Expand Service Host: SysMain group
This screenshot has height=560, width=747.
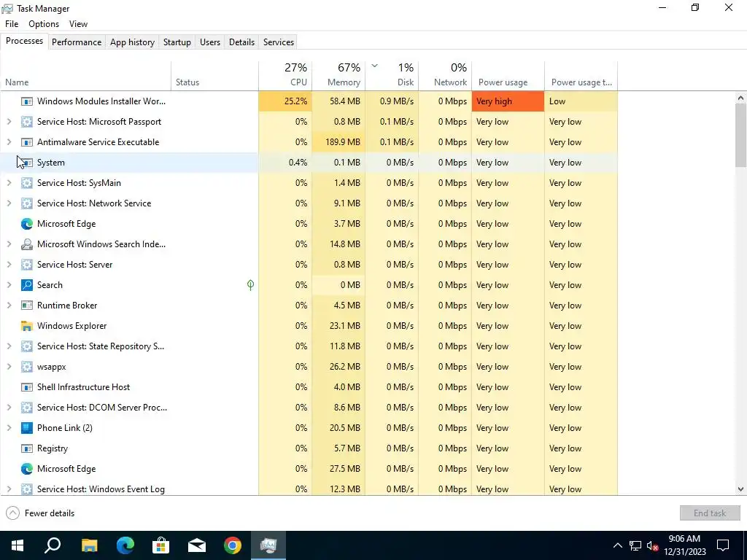pos(9,183)
